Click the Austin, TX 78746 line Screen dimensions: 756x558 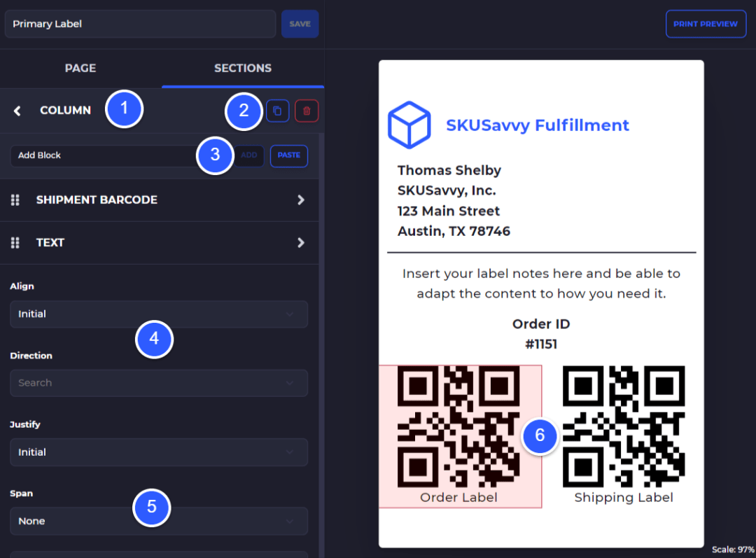tap(454, 232)
